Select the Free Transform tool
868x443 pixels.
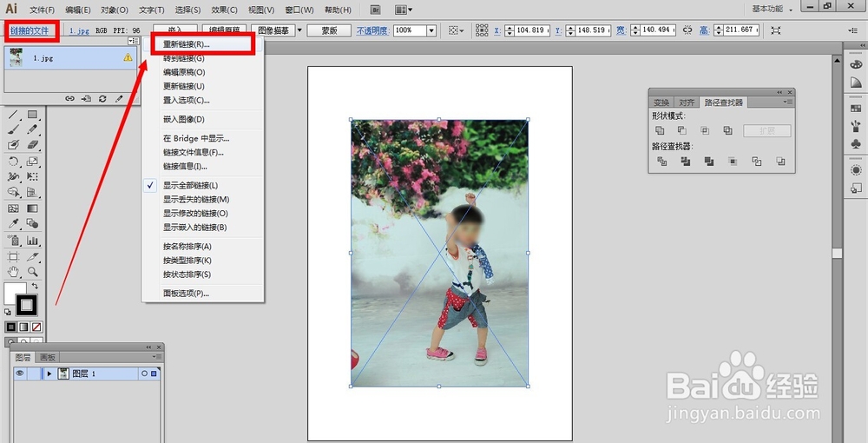point(33,176)
